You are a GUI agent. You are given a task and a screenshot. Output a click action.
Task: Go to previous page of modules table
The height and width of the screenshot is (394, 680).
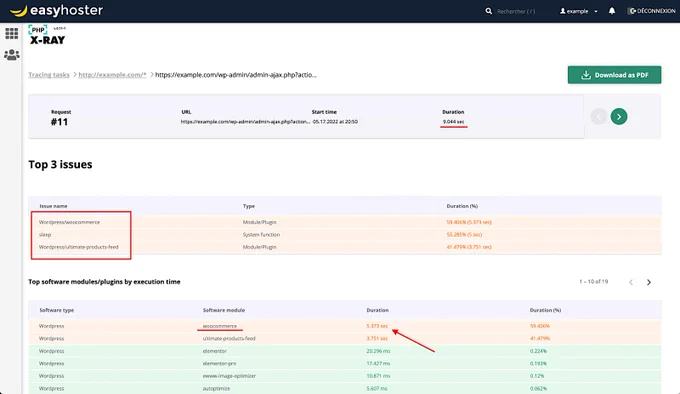point(631,282)
